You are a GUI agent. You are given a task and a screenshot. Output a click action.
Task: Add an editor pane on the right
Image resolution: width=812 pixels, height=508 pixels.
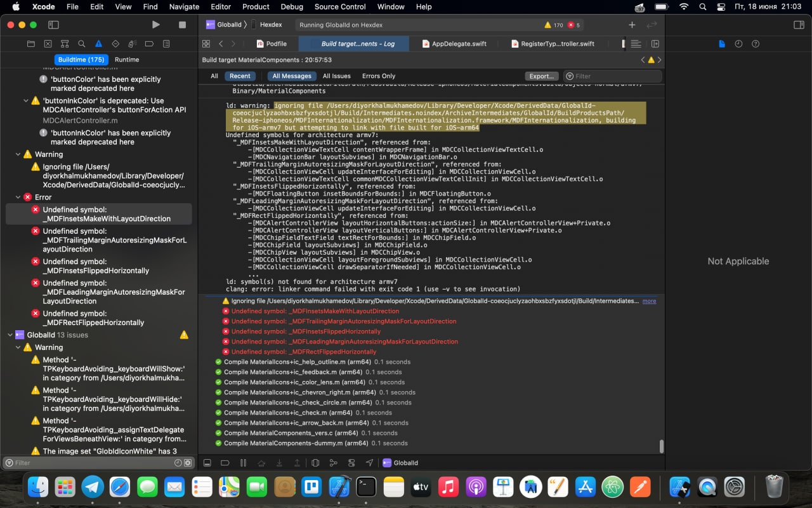tap(655, 44)
